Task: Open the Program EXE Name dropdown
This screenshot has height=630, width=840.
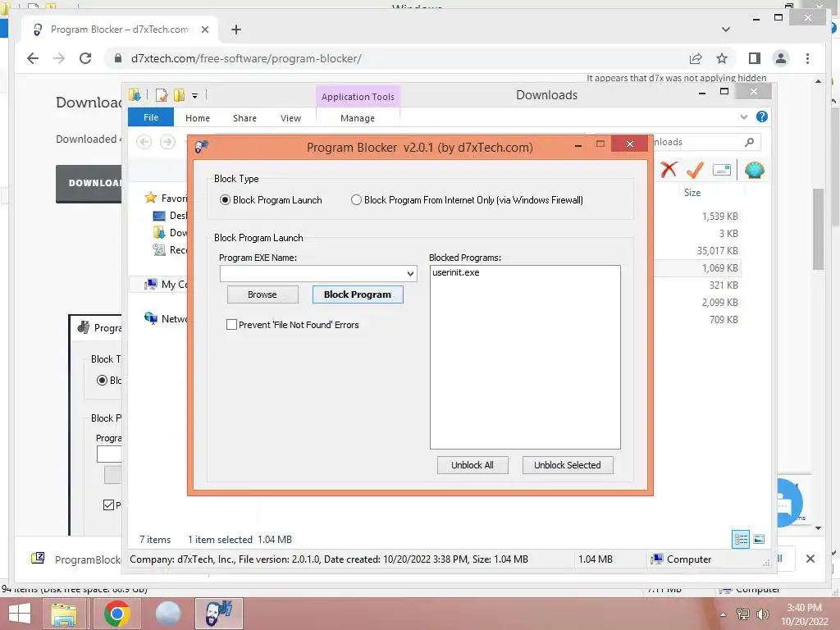Action: point(410,274)
